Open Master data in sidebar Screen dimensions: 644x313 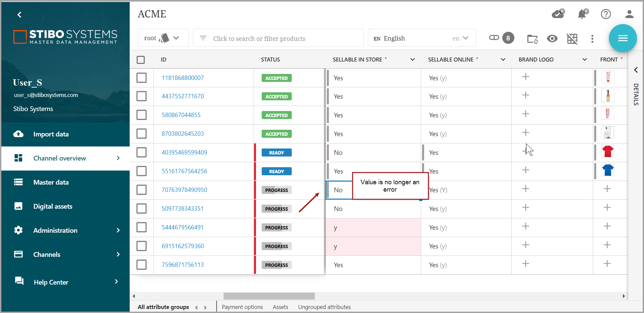point(51,182)
